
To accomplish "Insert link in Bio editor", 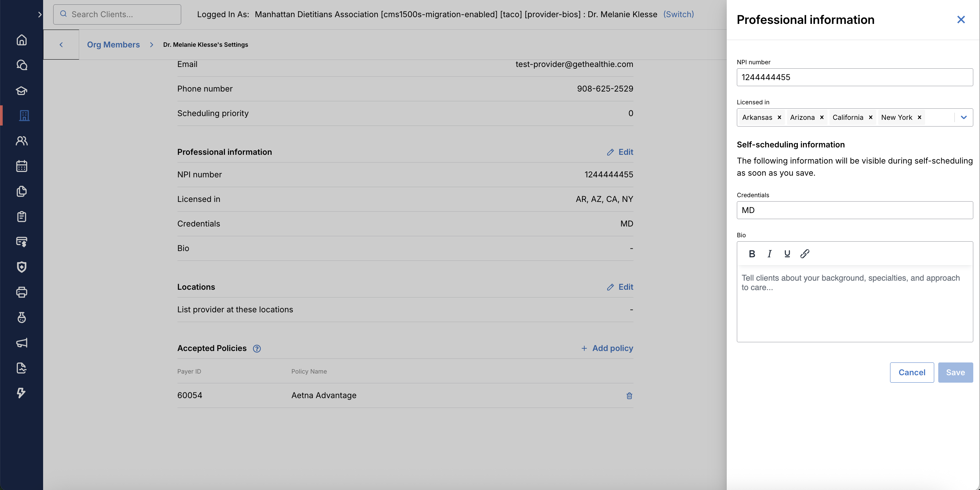I will pos(805,253).
